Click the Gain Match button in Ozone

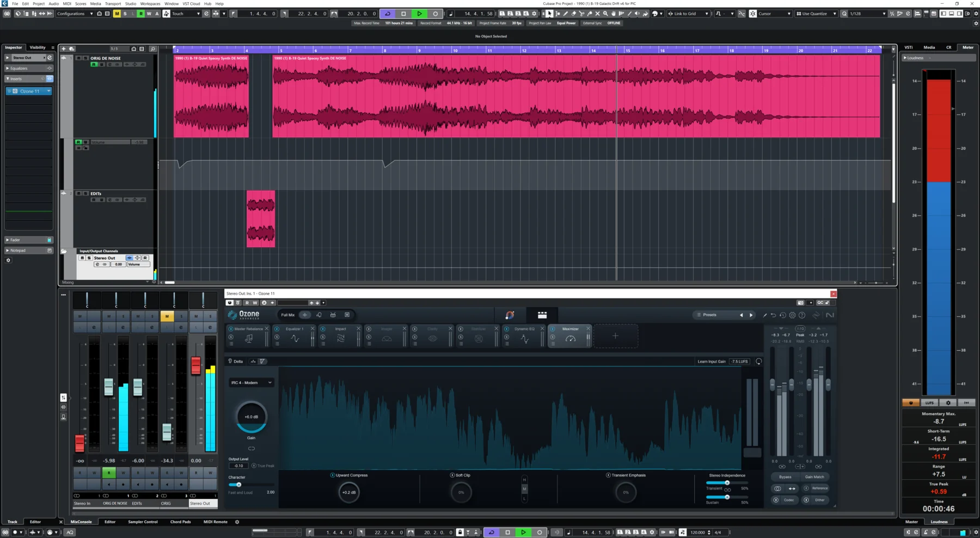tap(814, 476)
